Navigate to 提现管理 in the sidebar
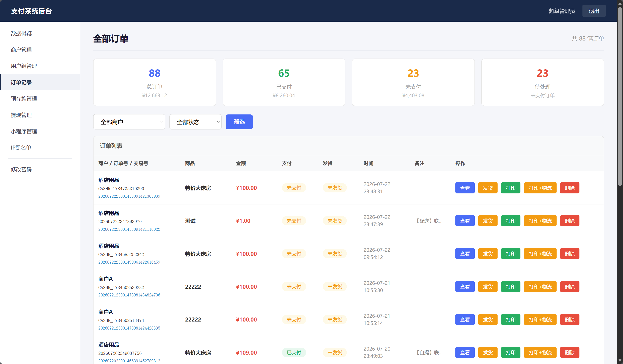The height and width of the screenshot is (364, 623). coord(21,115)
